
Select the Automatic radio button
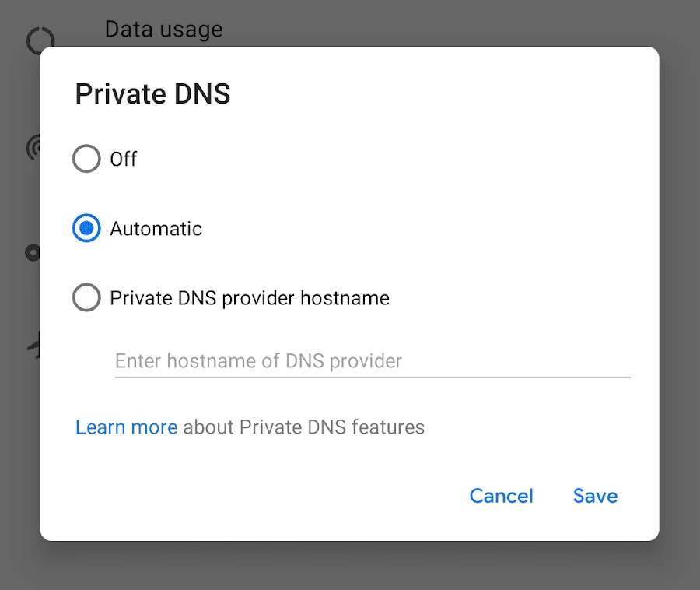click(86, 228)
